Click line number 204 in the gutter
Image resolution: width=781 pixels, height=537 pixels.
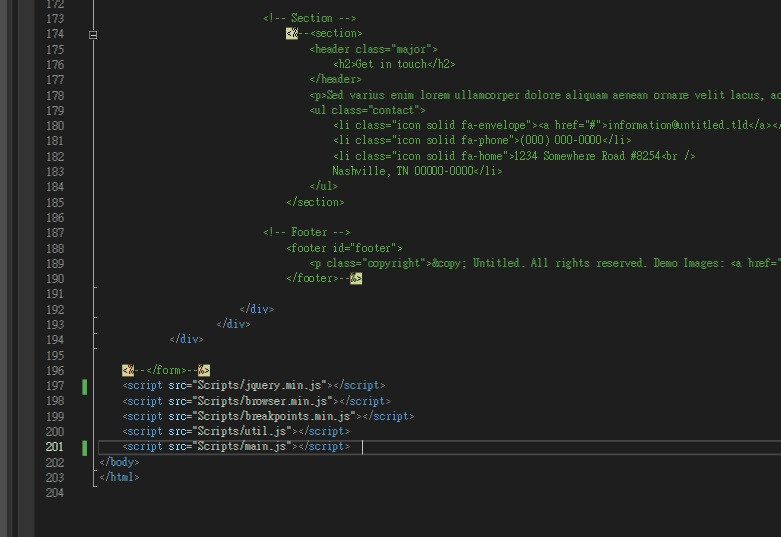point(55,493)
